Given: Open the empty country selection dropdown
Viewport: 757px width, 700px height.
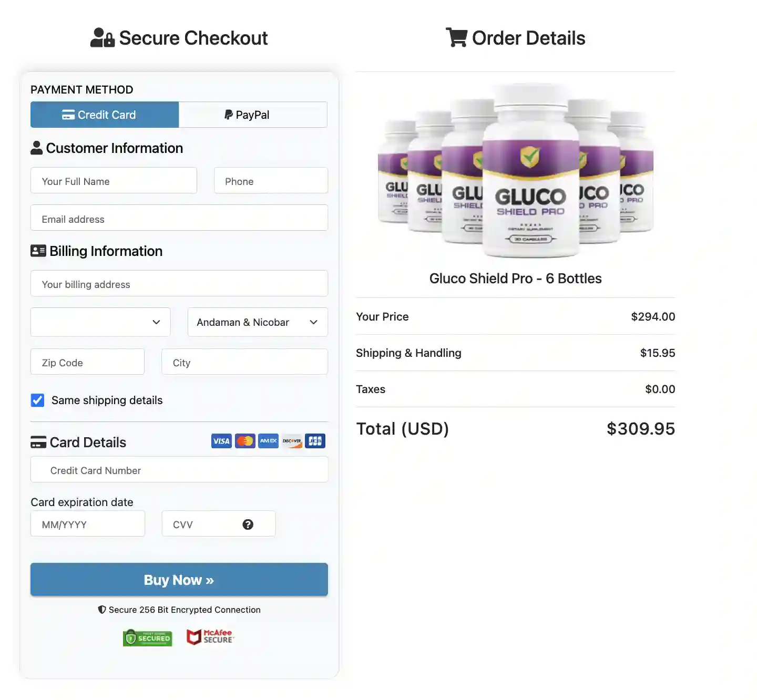Looking at the screenshot, I should [x=100, y=322].
